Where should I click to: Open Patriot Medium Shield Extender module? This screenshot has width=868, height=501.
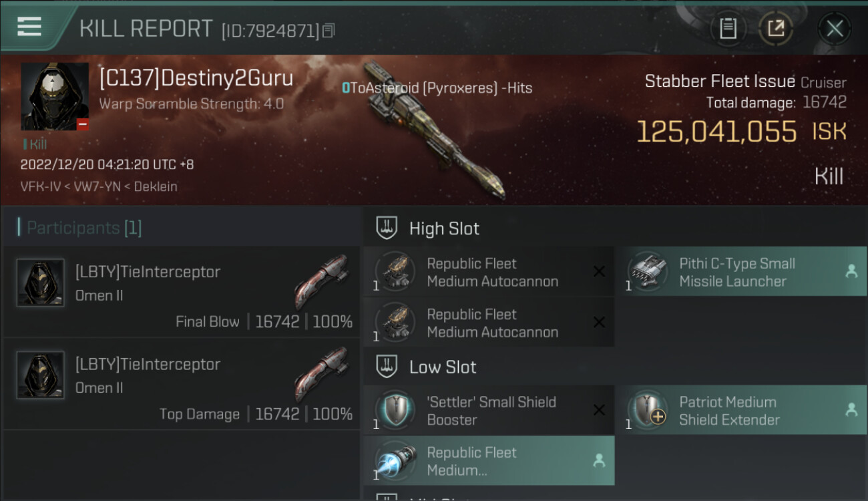[x=741, y=411]
